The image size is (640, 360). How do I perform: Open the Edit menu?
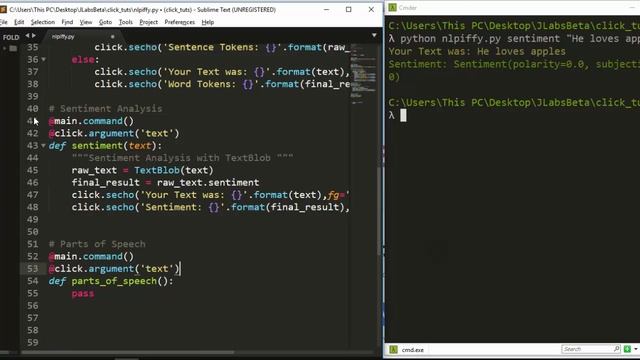click(19, 22)
